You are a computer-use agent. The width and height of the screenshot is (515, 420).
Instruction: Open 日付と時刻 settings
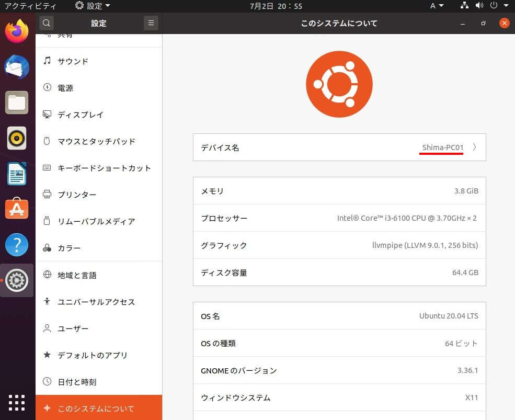click(99, 382)
